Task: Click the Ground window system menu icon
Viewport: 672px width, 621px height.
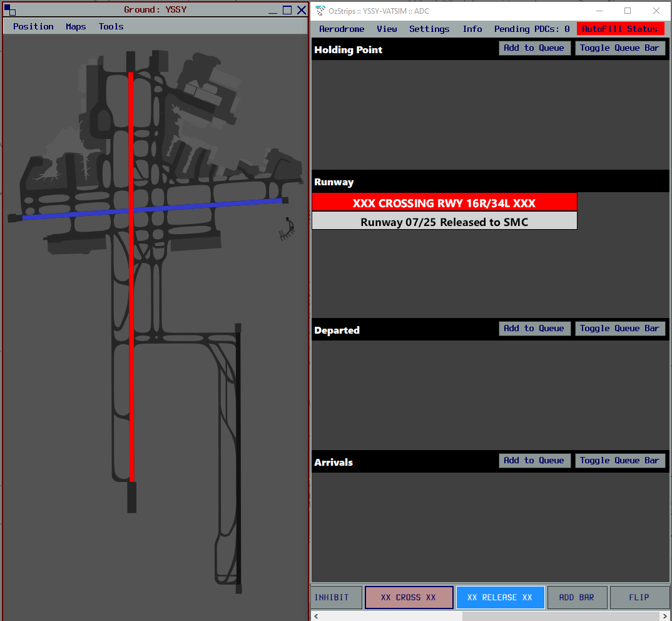Action: tap(10, 10)
